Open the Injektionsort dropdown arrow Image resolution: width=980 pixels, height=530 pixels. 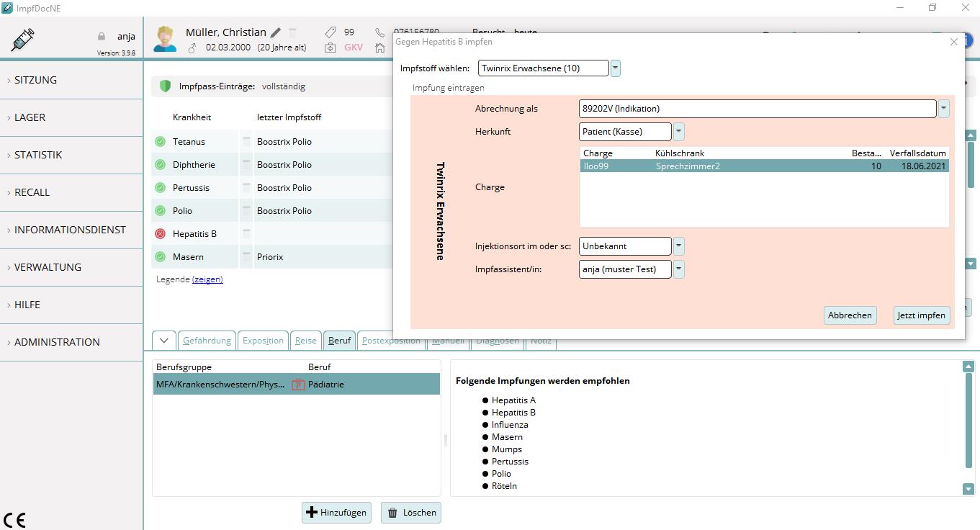tap(679, 246)
